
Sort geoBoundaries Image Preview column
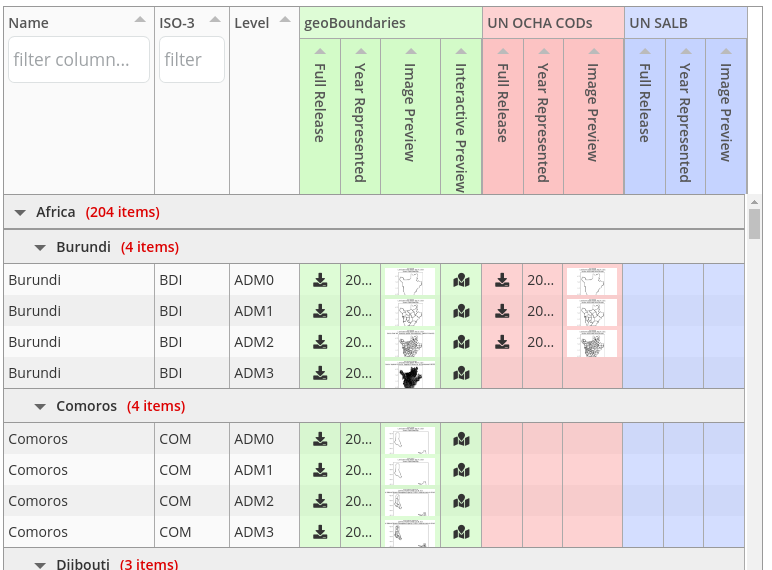point(411,51)
